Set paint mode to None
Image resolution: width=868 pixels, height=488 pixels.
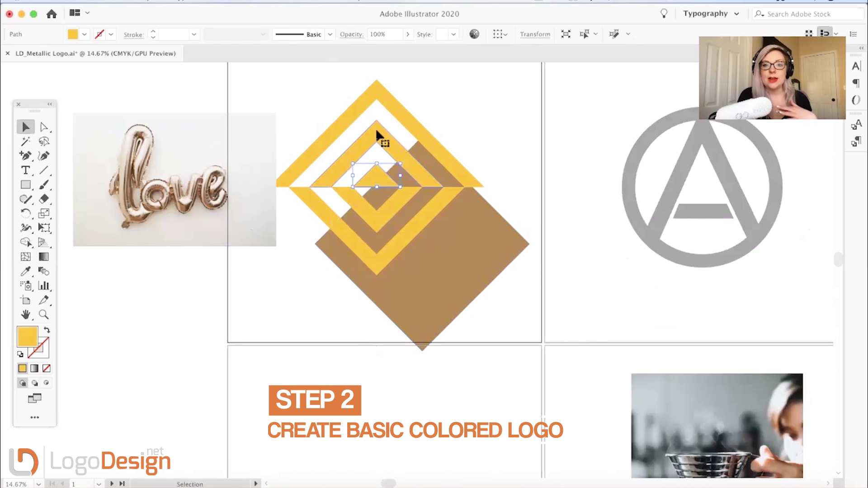pos(46,369)
